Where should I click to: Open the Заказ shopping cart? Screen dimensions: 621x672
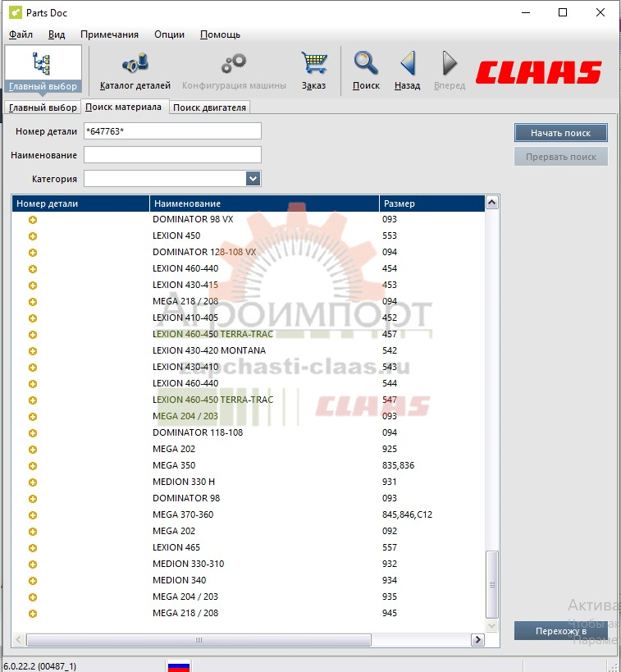click(313, 71)
